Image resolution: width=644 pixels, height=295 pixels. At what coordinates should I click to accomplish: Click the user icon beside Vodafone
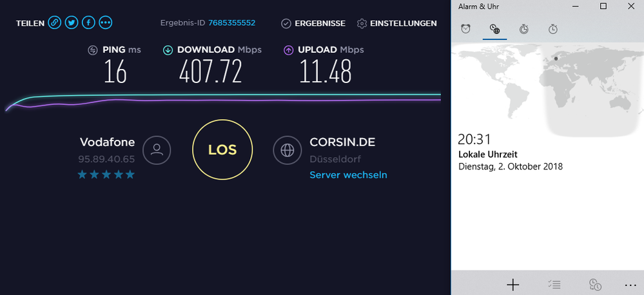(x=157, y=150)
